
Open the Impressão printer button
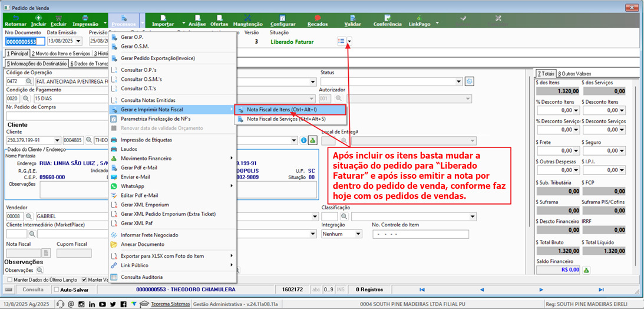point(85,21)
